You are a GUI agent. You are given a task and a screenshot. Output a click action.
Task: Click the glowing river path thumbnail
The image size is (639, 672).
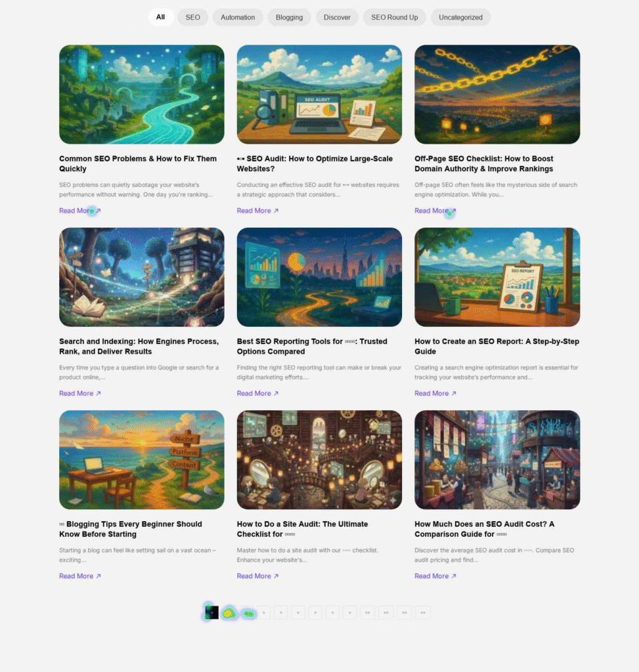coord(141,94)
